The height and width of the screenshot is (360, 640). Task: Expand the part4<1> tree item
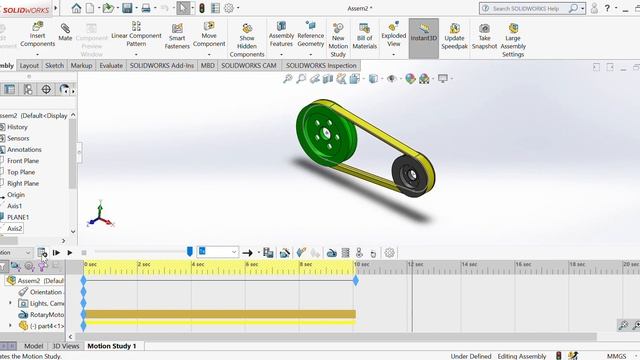[x=10, y=325]
